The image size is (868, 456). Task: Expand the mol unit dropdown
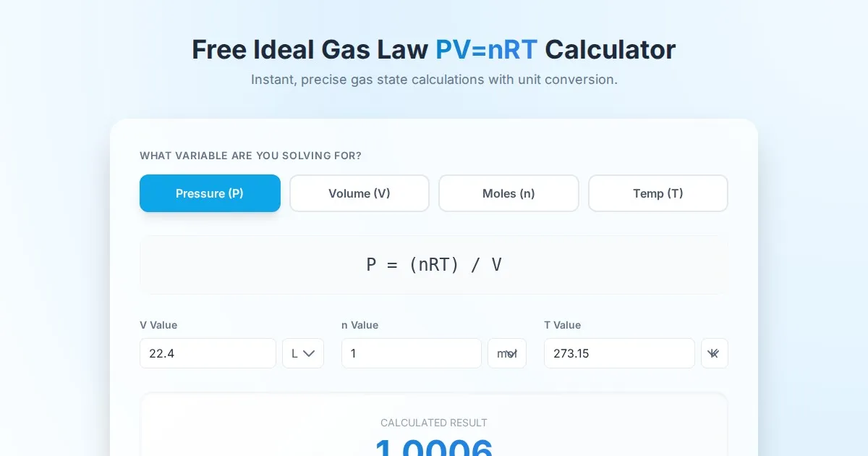pyautogui.click(x=506, y=353)
